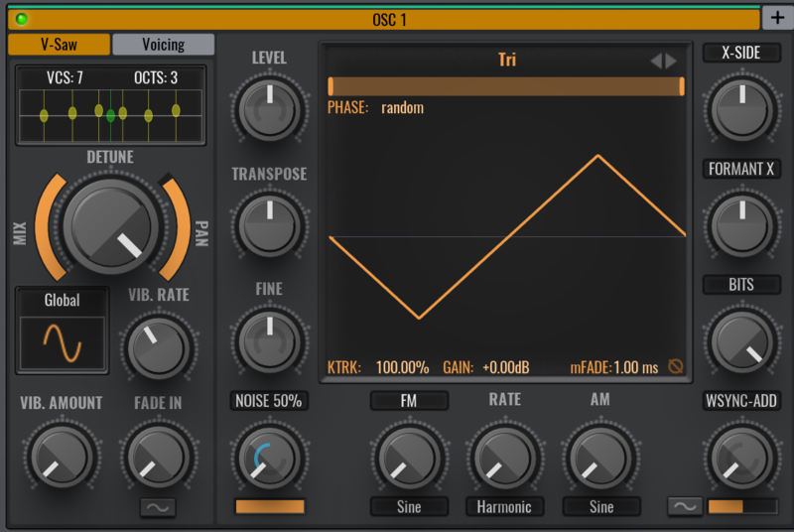Toggle the wave button below FADE IN
Screen dimensions: 794x532
pyautogui.click(x=158, y=508)
